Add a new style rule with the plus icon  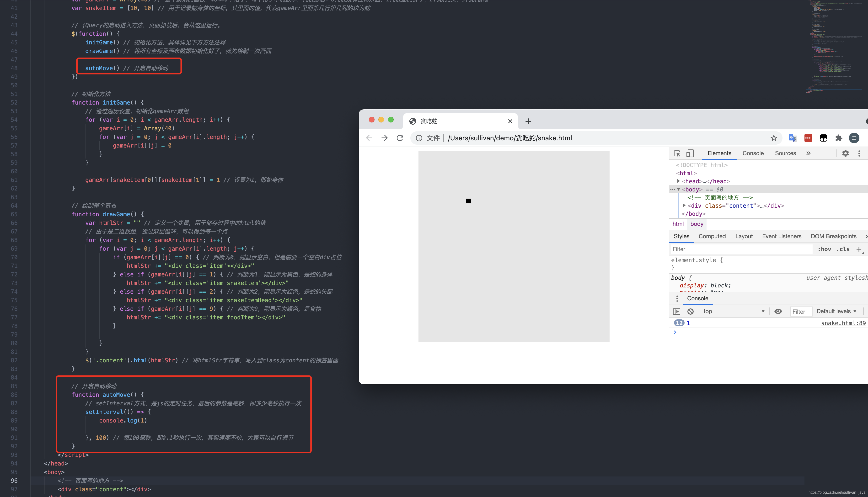[859, 249]
